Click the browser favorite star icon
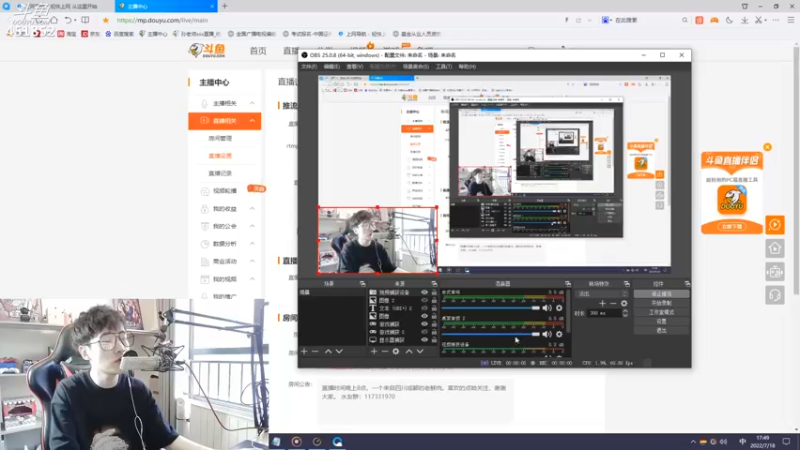This screenshot has height=450, width=800. (106, 20)
